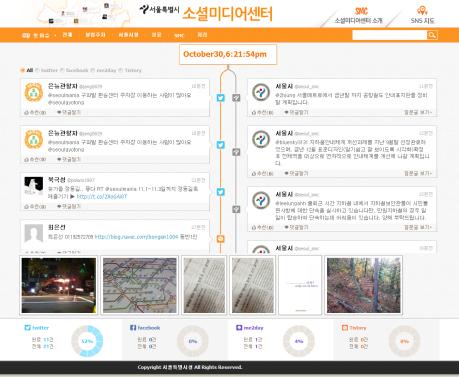Click the Tistory icon in the bottom stats panel
This screenshot has height=377, width=459.
pos(345,328)
